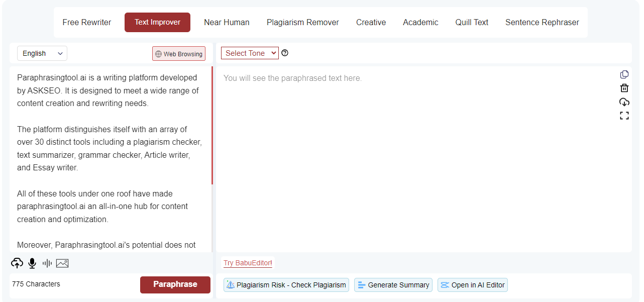The image size is (644, 302).
Task: Select the Text Improver tab
Action: click(x=157, y=22)
